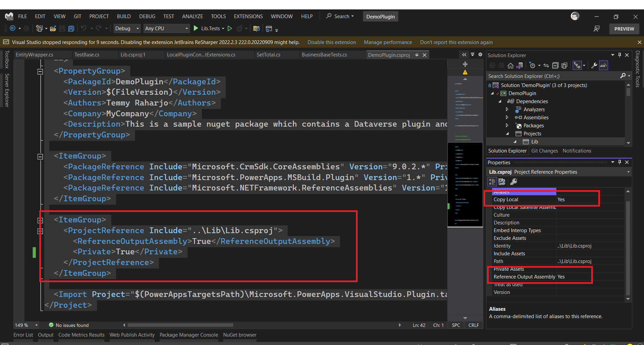
Task: Pin the DemoPlugin.csproj tab
Action: 417,55
